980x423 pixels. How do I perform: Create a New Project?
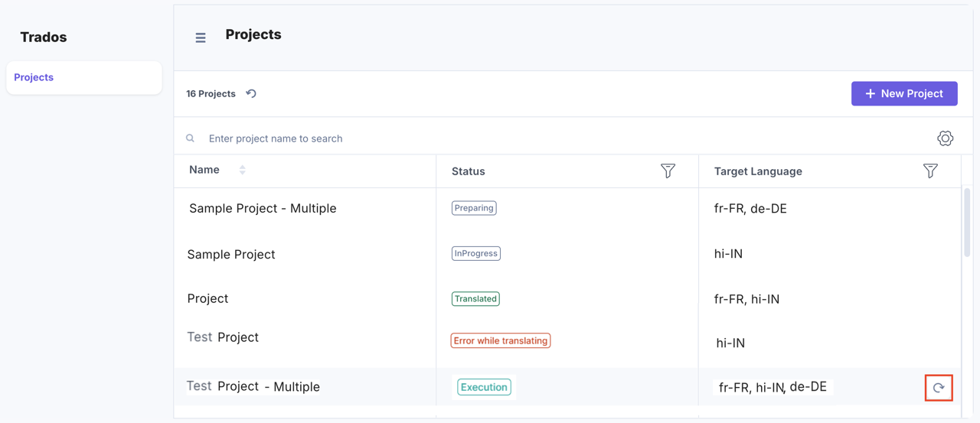coord(904,93)
